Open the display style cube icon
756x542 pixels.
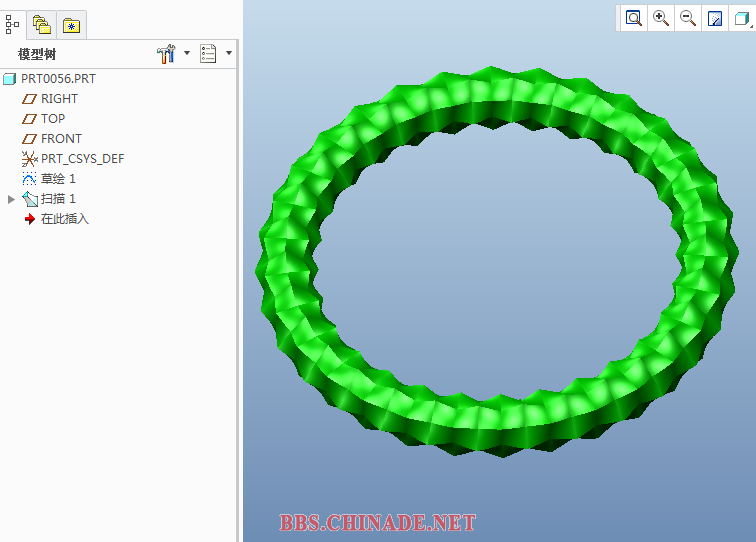point(742,19)
